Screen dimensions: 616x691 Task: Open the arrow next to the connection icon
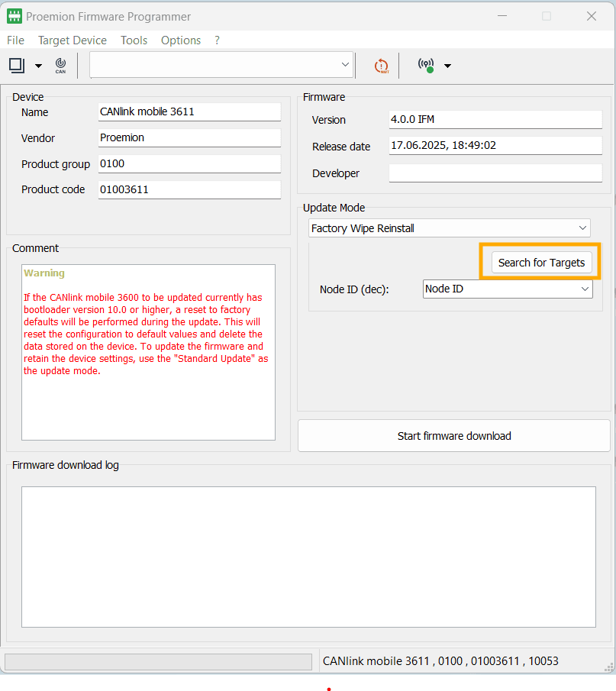pos(447,66)
